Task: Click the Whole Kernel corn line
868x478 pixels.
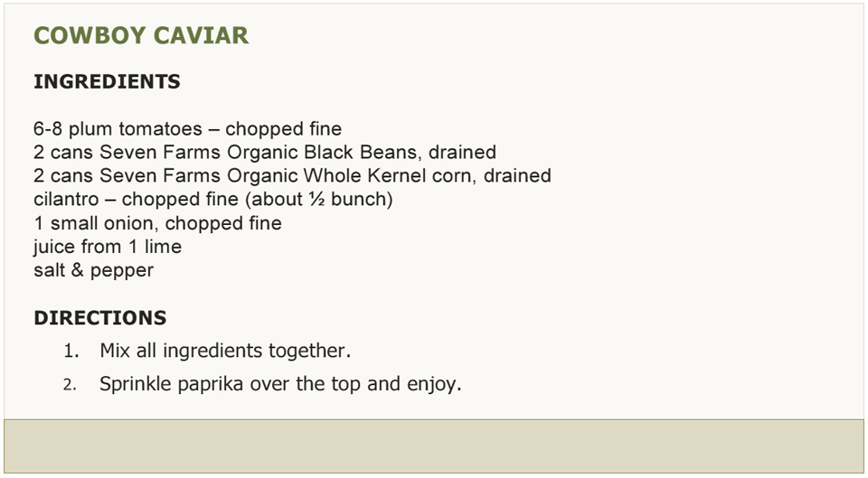Action: (292, 175)
